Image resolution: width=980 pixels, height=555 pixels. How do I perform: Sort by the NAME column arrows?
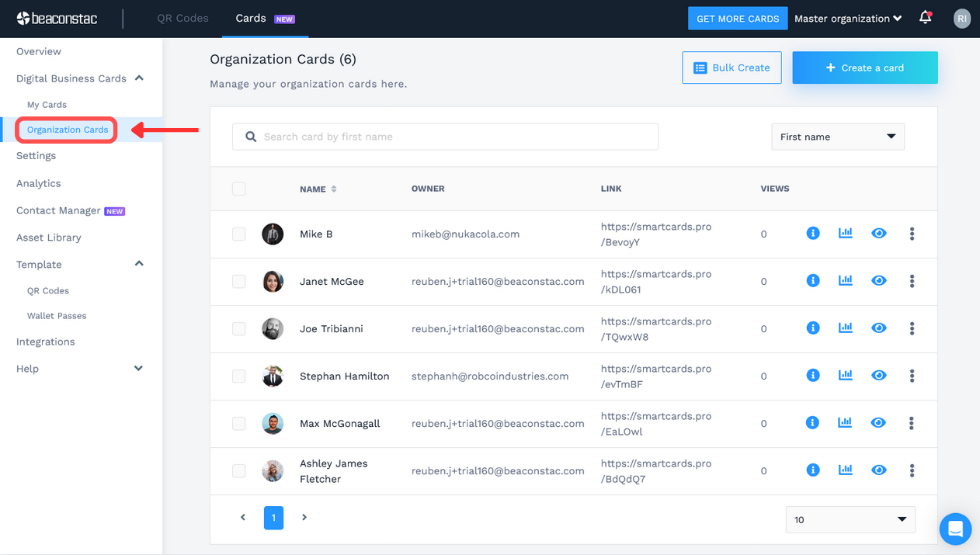point(334,189)
